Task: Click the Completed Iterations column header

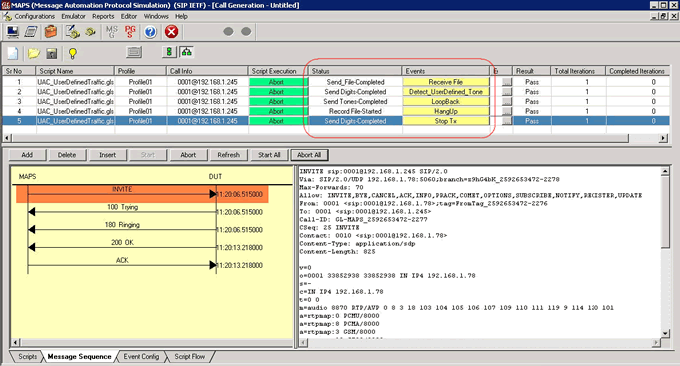Action: pos(638,71)
